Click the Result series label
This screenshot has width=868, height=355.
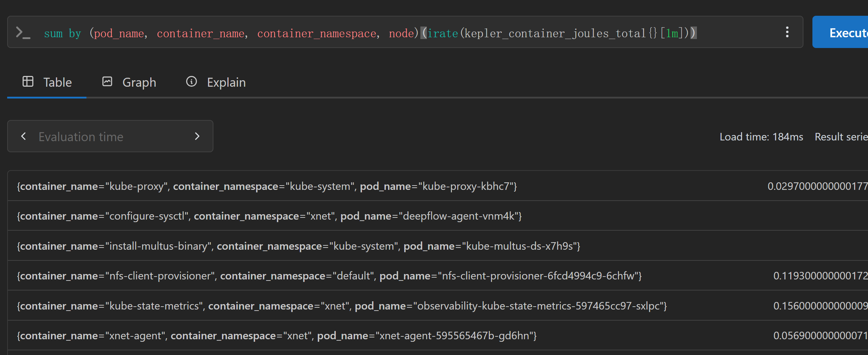pyautogui.click(x=841, y=137)
